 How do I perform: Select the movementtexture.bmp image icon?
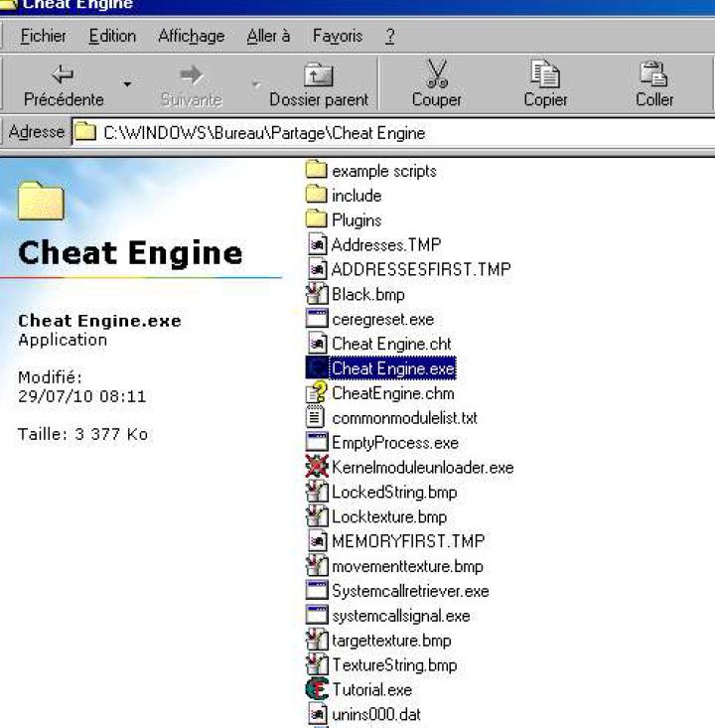317,565
